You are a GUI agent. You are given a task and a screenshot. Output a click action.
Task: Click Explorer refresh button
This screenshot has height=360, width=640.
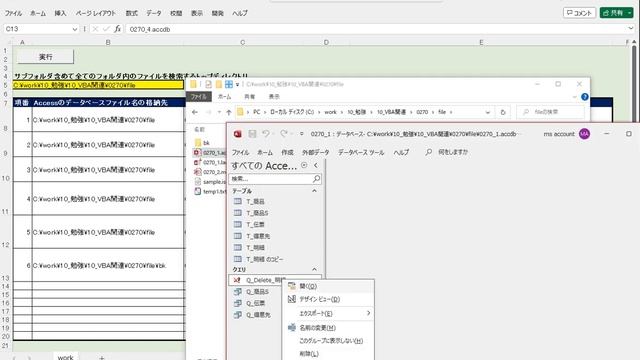point(503,112)
